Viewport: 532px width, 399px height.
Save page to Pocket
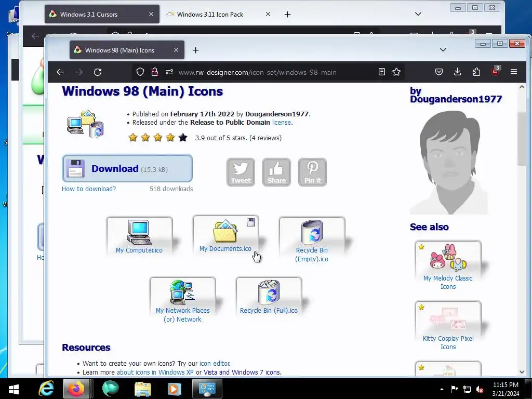[439, 72]
